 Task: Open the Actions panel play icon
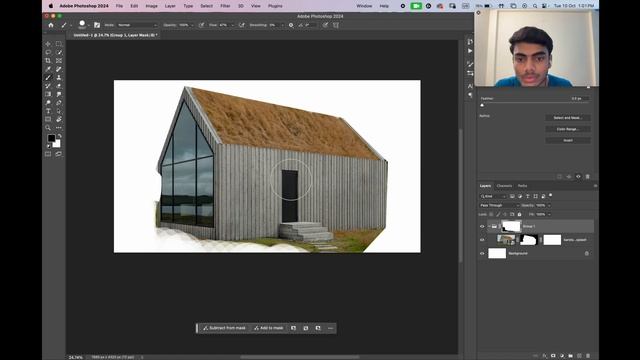[x=470, y=51]
